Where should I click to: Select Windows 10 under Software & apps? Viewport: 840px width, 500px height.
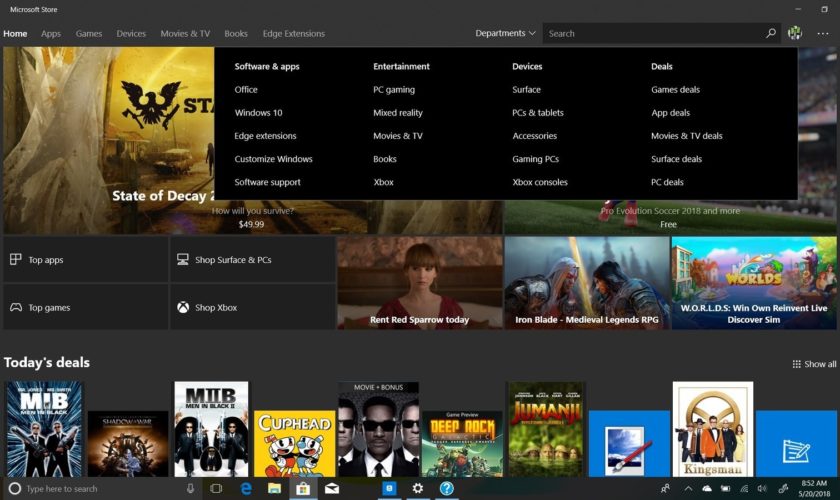tap(258, 113)
